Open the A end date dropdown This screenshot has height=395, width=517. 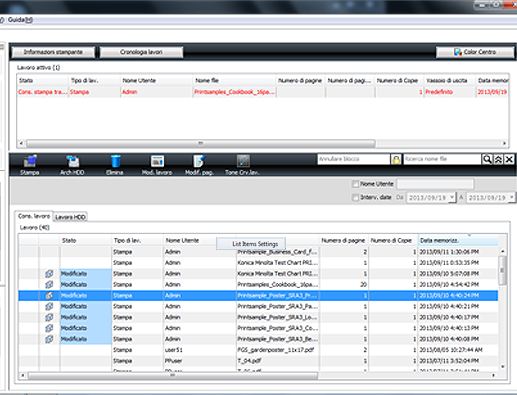(511, 198)
